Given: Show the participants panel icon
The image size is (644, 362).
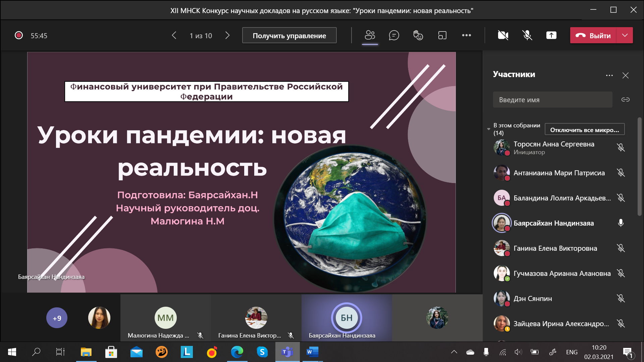Looking at the screenshot, I should 370,35.
